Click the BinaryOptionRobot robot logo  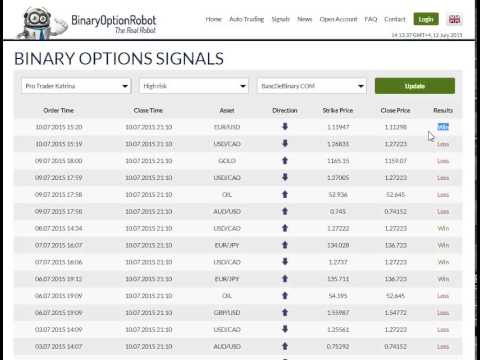(x=42, y=23)
